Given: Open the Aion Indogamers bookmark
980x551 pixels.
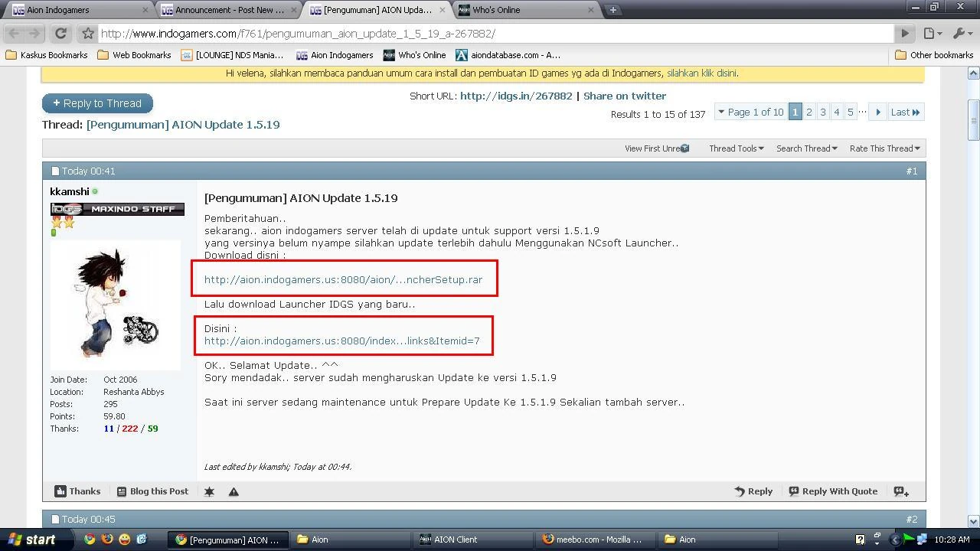Looking at the screenshot, I should point(335,55).
